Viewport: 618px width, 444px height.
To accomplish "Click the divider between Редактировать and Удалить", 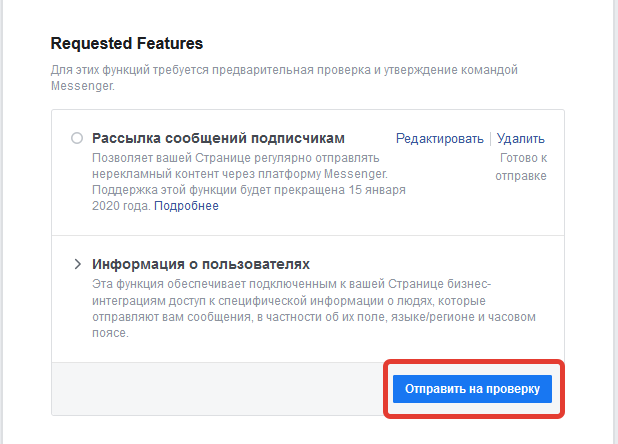I will 490,139.
